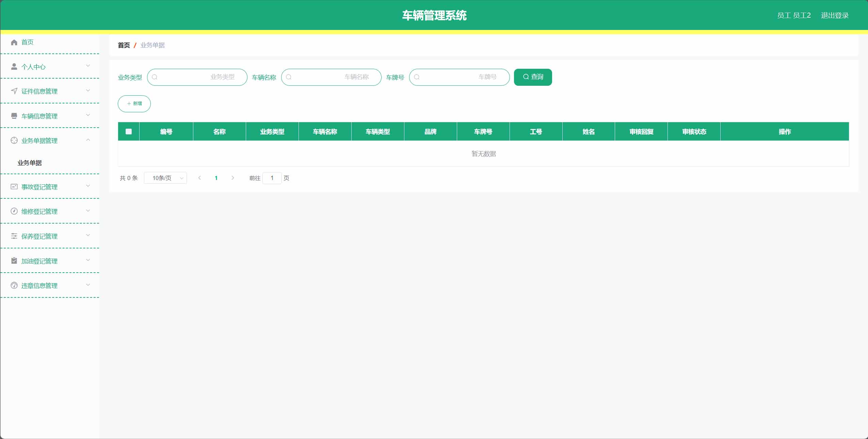Select page number 1 in pagination

pos(216,178)
